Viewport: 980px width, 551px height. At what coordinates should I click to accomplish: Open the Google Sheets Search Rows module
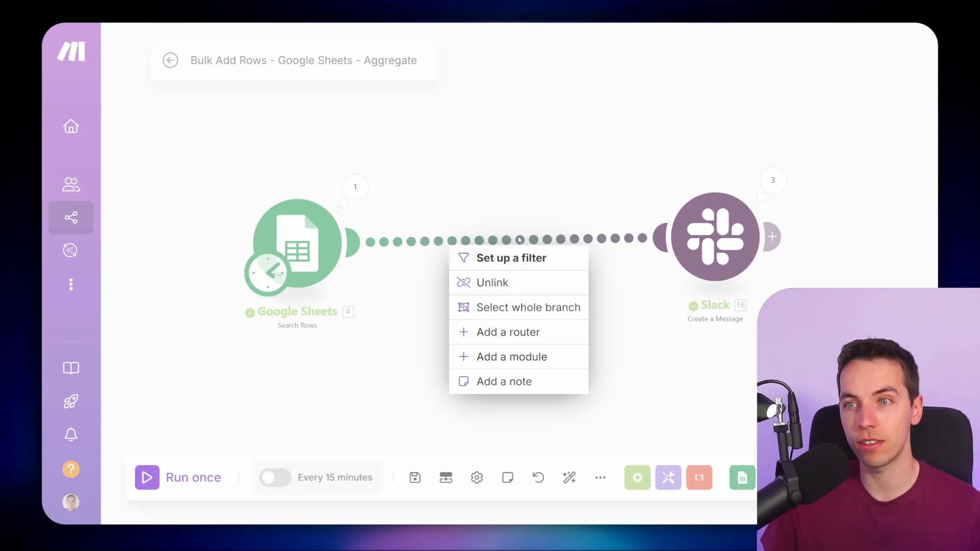pyautogui.click(x=298, y=243)
